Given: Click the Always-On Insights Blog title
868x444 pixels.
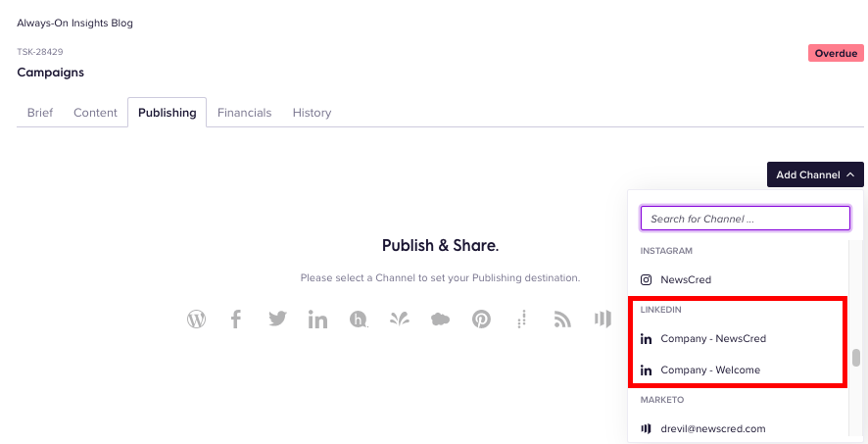Looking at the screenshot, I should (x=74, y=23).
